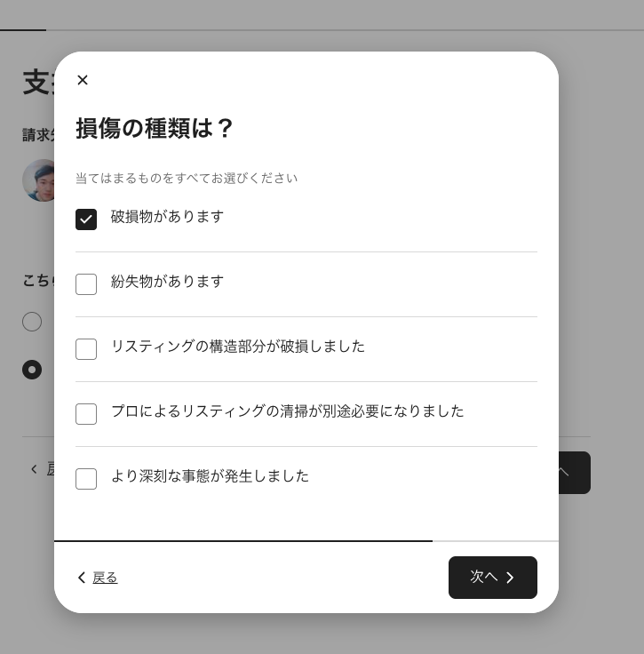Click the 紛失物があります label text
This screenshot has height=654, width=644.
point(167,282)
